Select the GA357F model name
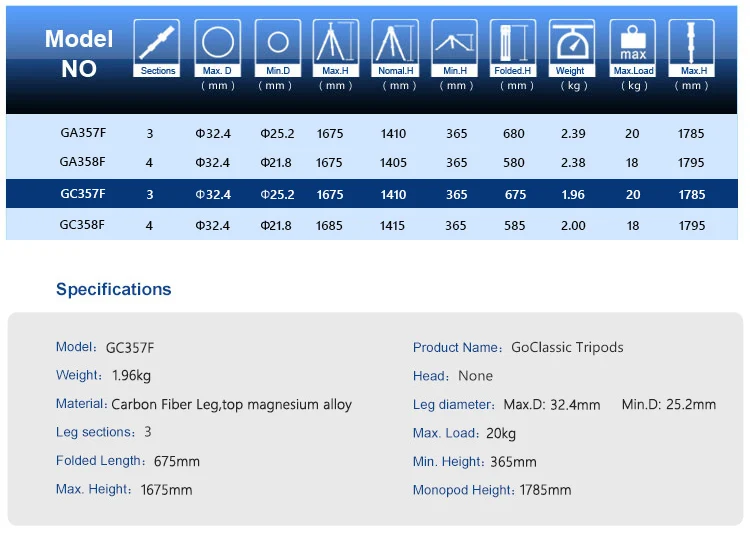 point(83,132)
